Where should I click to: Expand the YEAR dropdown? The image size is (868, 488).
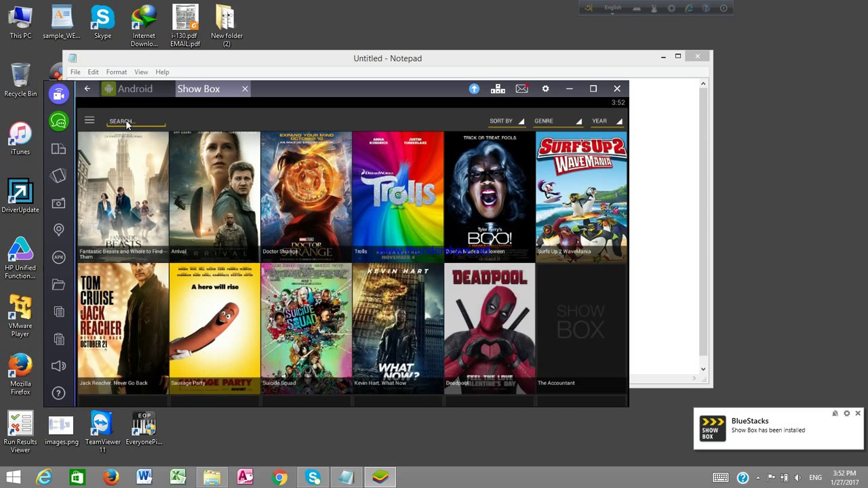pos(606,121)
